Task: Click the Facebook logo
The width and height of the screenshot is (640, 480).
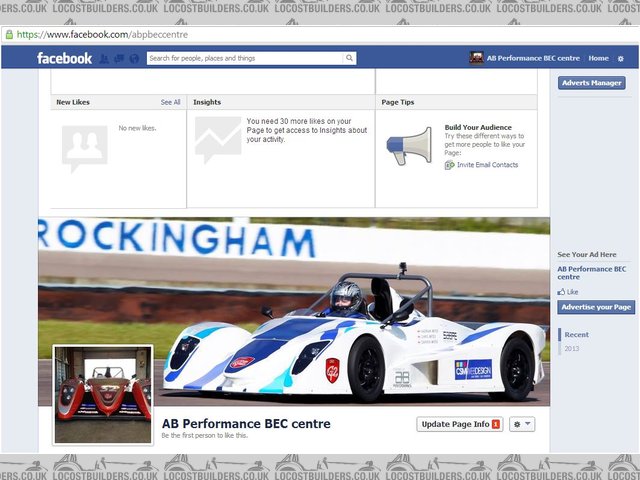Action: [x=64, y=58]
